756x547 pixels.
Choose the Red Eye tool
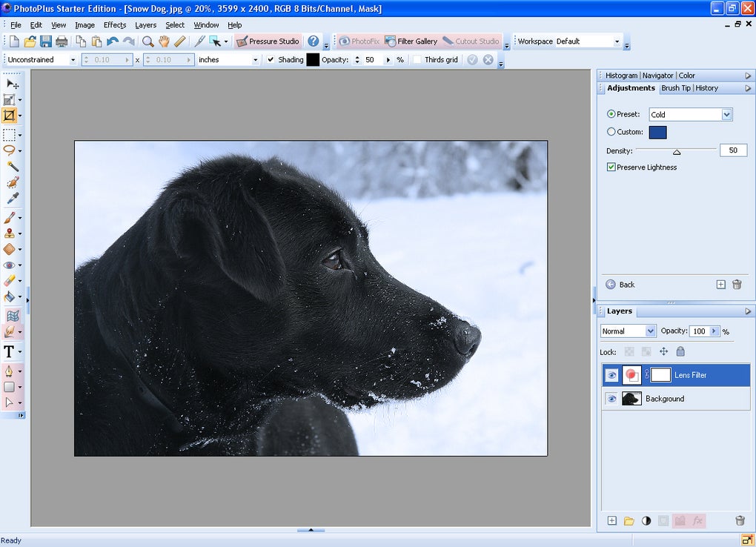click(10, 265)
